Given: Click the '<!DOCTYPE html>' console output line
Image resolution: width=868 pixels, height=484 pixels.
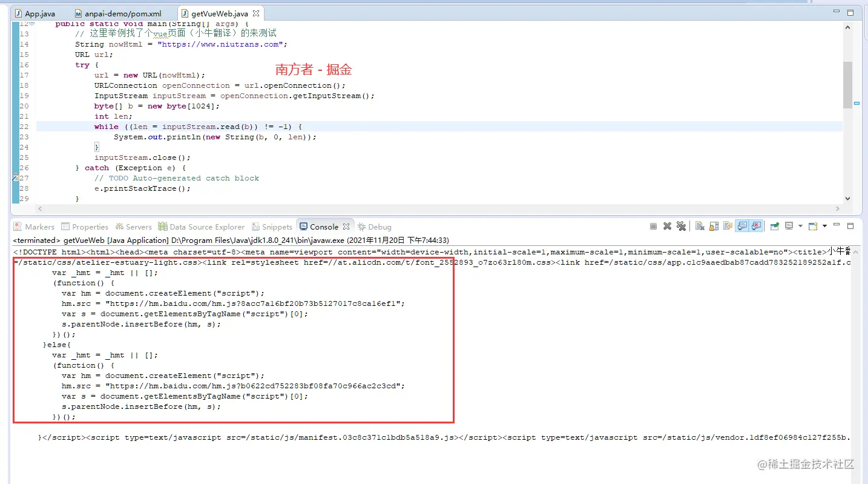Looking at the screenshot, I should [x=432, y=252].
